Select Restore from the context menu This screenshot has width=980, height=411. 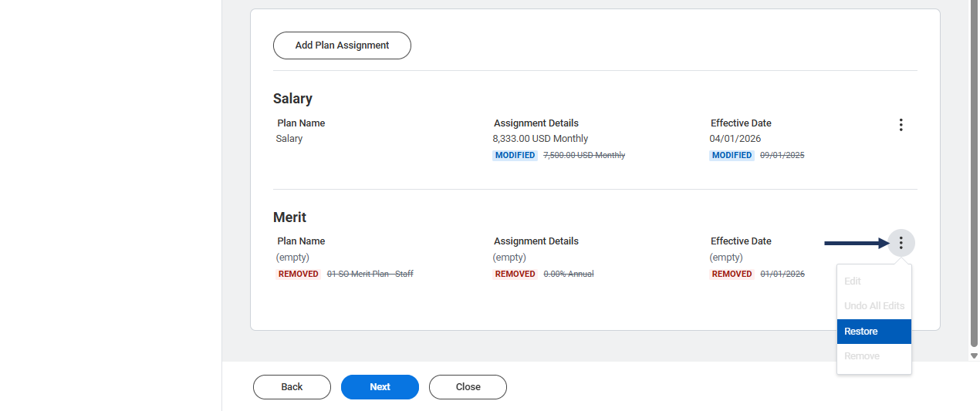(x=874, y=332)
